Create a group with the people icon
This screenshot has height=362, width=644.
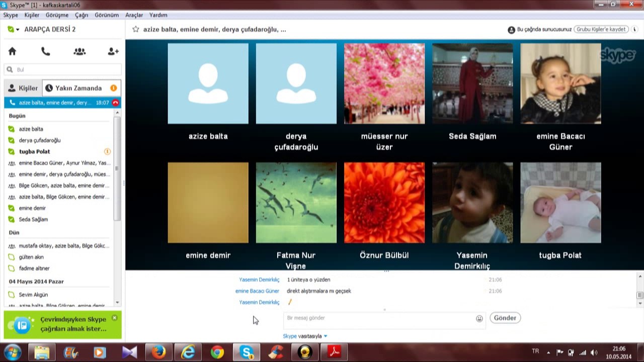click(x=79, y=51)
